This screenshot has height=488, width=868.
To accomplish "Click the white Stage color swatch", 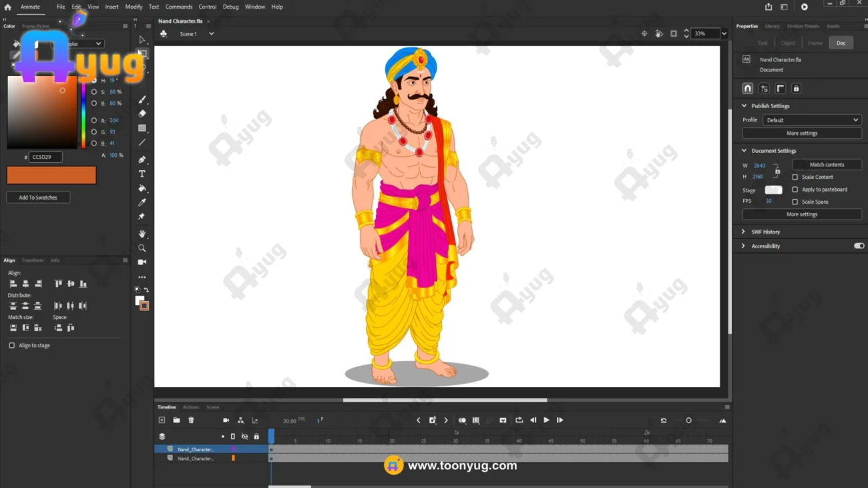I will coord(773,190).
